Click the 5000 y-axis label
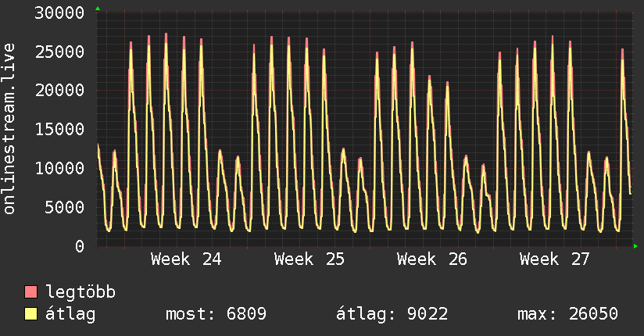This screenshot has height=336, width=644. 65,207
